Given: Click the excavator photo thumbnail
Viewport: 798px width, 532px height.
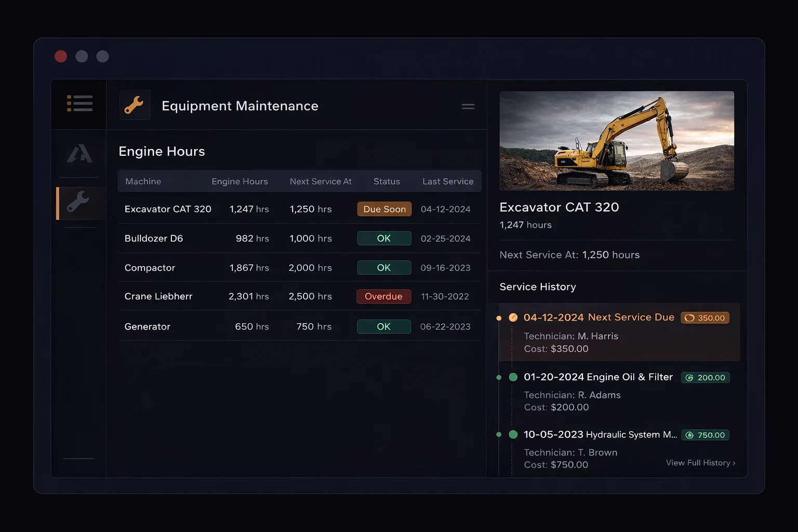Looking at the screenshot, I should tap(617, 141).
